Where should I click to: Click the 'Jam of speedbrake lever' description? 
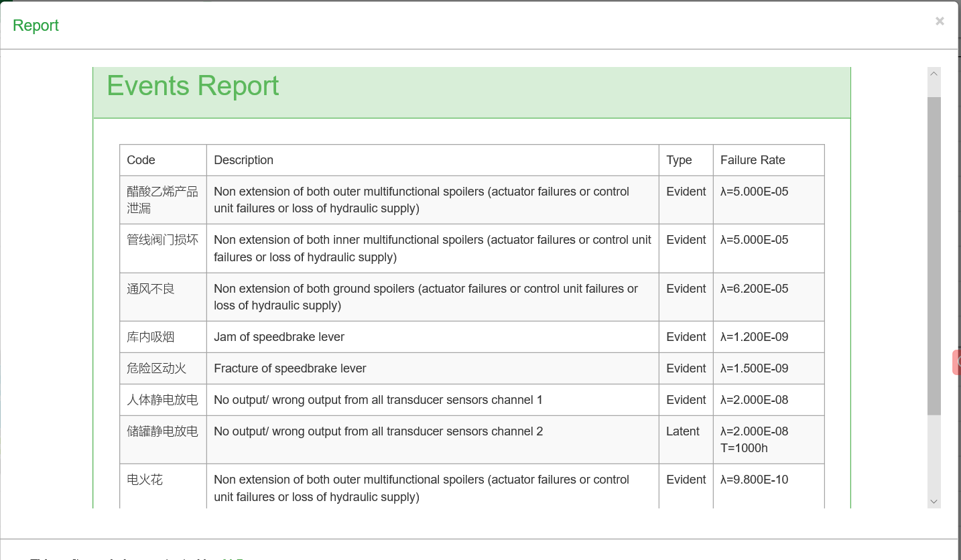point(279,337)
